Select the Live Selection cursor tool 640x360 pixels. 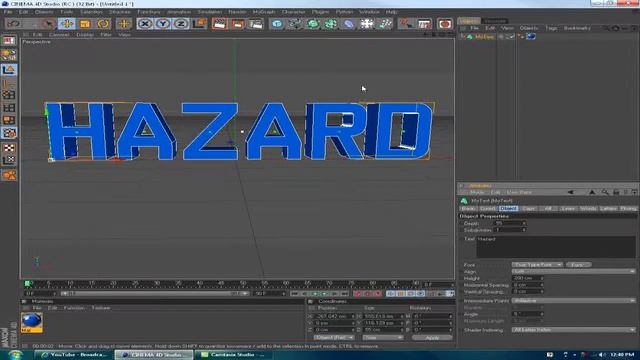click(x=49, y=24)
